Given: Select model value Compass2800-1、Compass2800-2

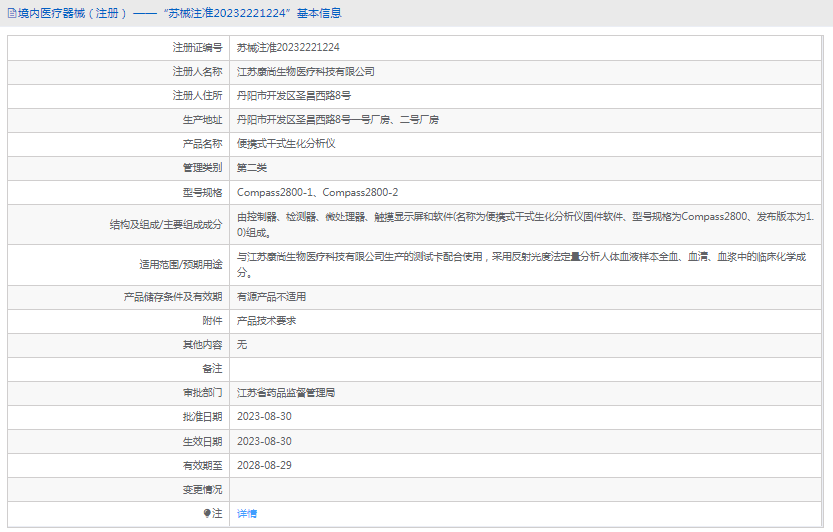Looking at the screenshot, I should (x=317, y=192).
